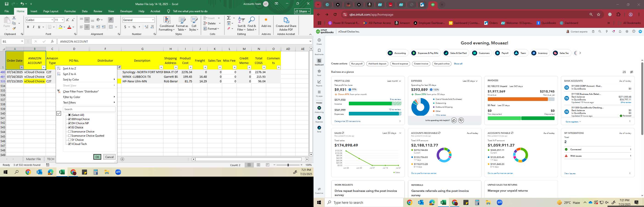Open QuickBooks notifications bell
The width and height of the screenshot is (644, 207).
pyautogui.click(x=620, y=32)
